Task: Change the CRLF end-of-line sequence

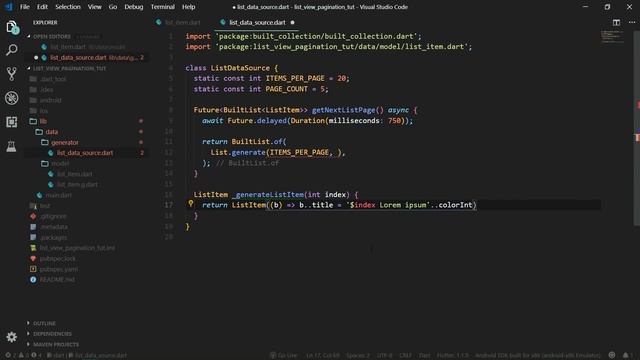Action: click(x=405, y=355)
